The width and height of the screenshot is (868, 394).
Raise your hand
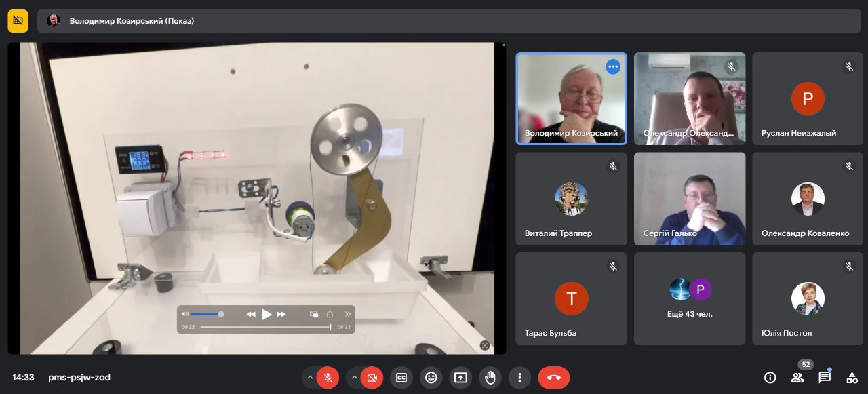coord(490,377)
